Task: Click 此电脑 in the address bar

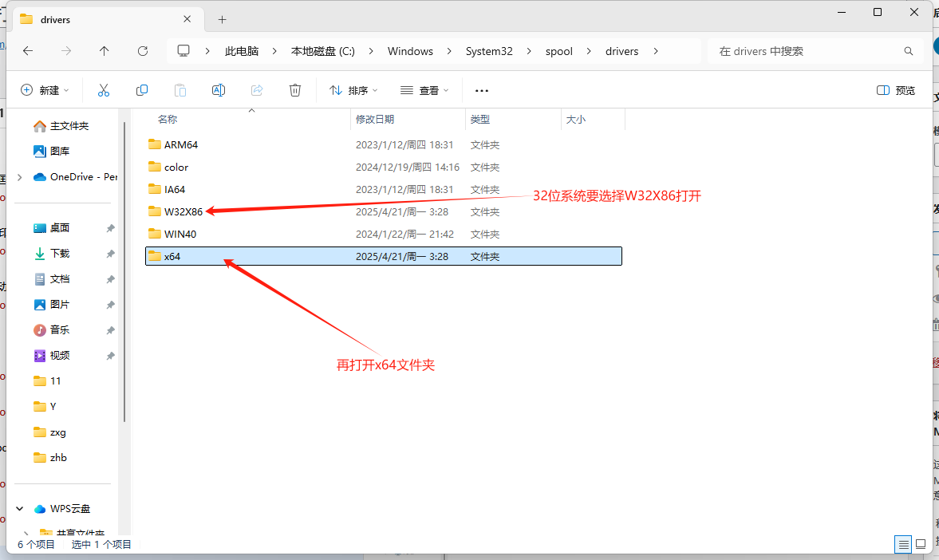Action: (x=242, y=52)
